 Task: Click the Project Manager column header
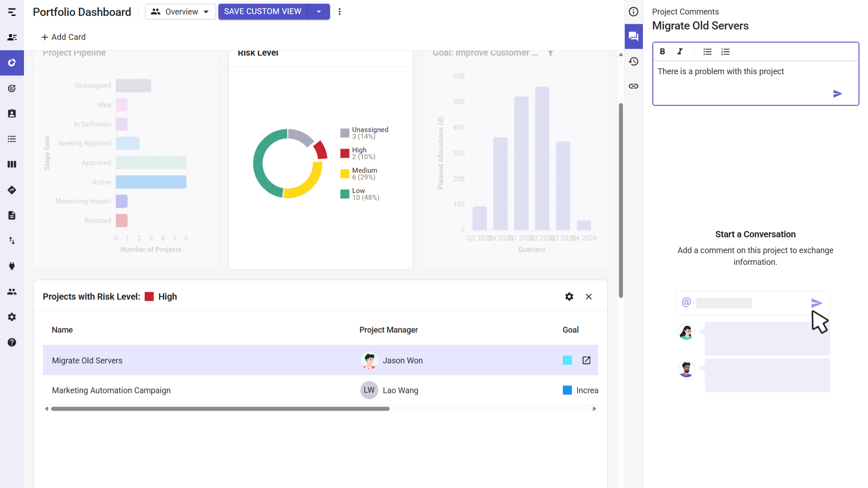388,330
